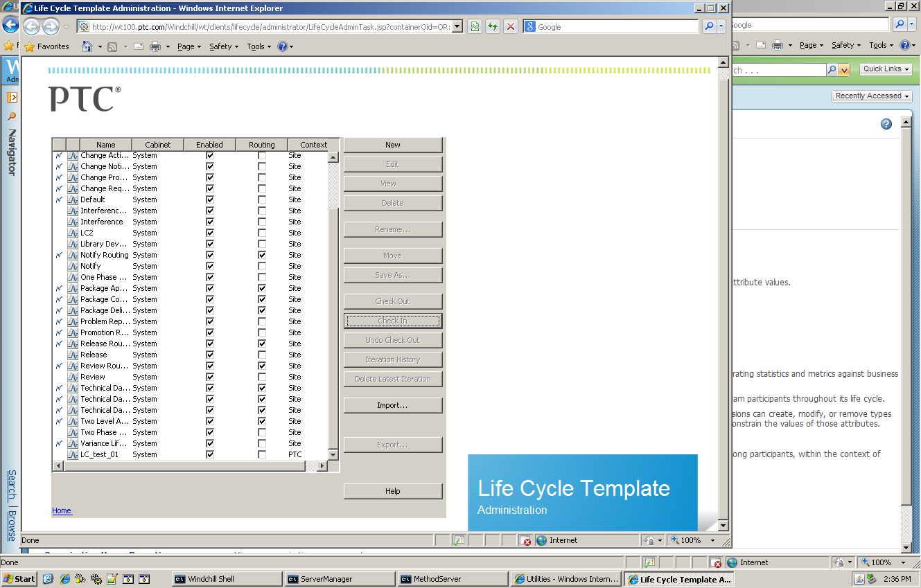This screenshot has height=588, width=921.
Task: Open the Recently Accessed dropdown
Action: pyautogui.click(x=872, y=96)
